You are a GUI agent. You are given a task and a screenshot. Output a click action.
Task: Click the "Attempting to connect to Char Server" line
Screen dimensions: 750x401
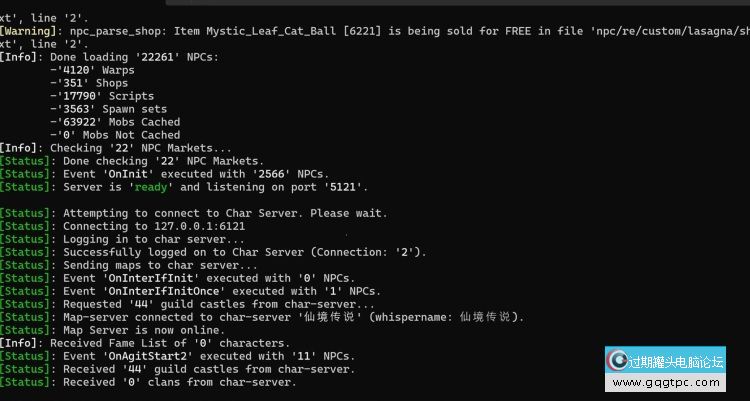coord(225,213)
